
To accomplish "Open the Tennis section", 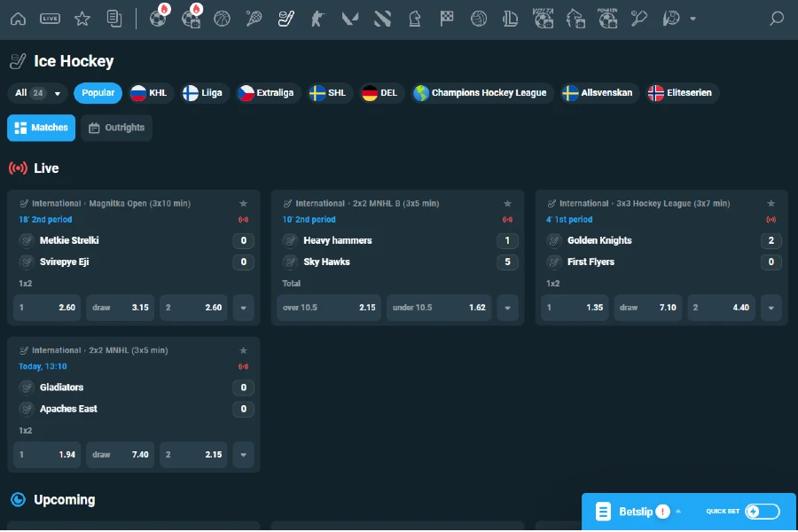I will tap(254, 18).
